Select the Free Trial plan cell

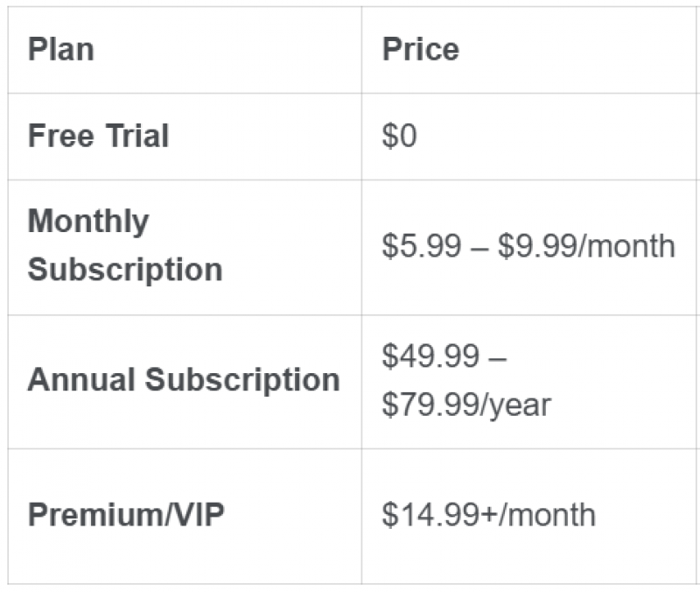(x=98, y=137)
